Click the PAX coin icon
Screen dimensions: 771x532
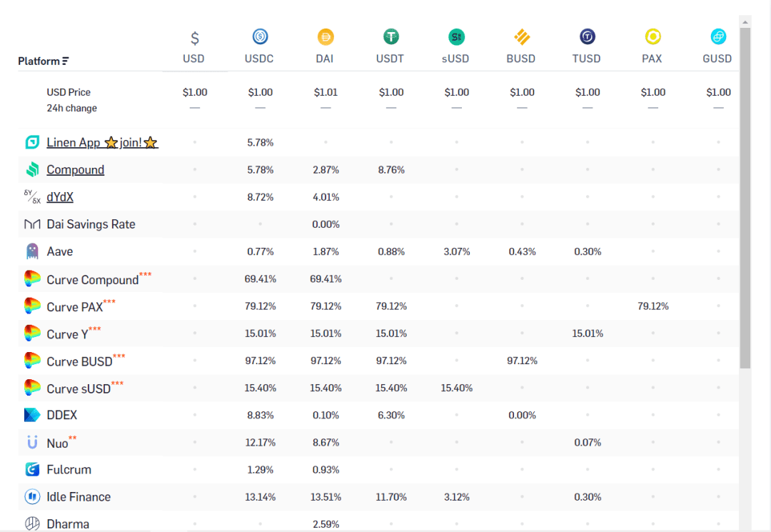652,36
